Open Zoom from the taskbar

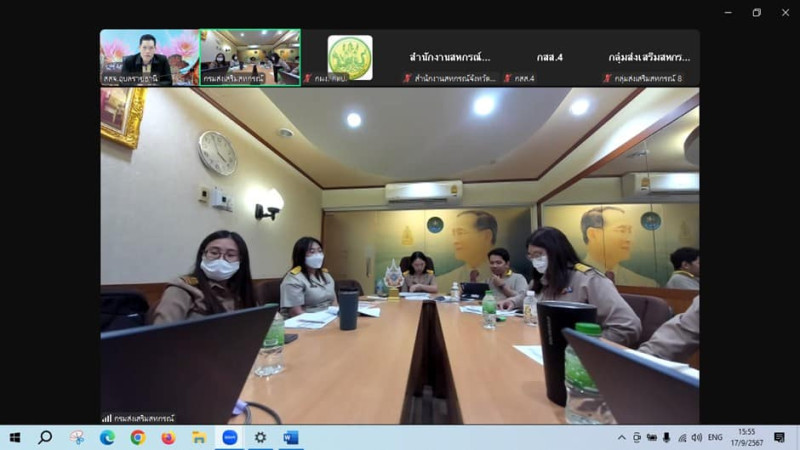coord(229,437)
